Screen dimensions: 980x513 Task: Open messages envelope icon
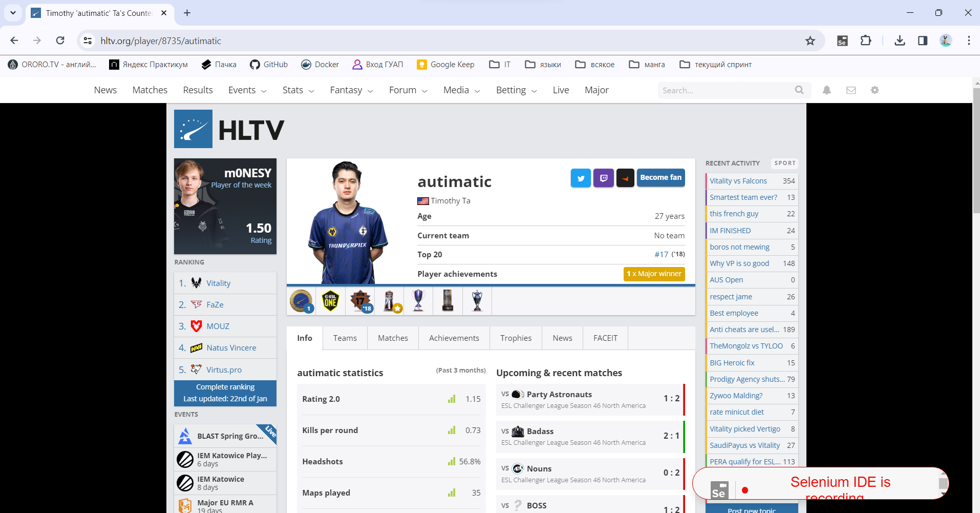[851, 90]
